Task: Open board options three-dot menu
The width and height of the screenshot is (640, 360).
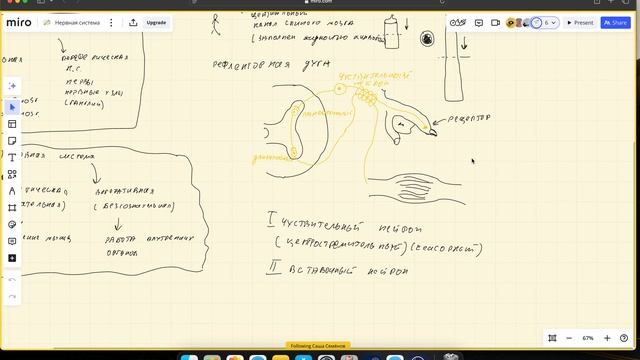Action: click(111, 23)
